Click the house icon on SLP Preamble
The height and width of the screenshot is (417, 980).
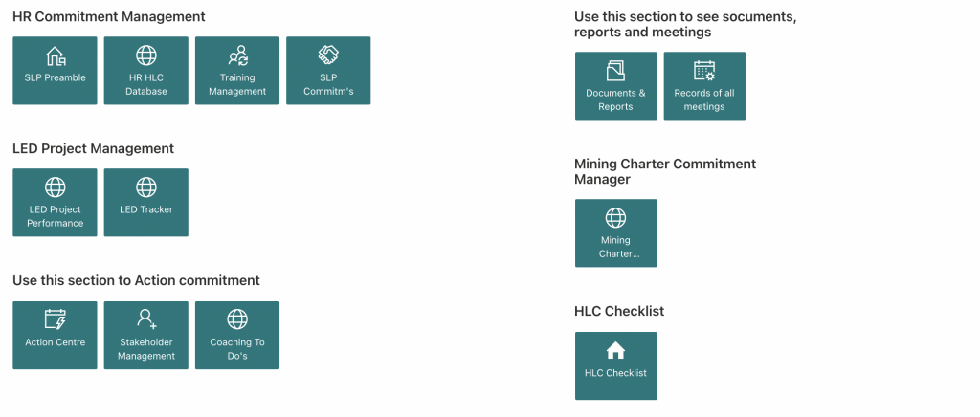pos(55,55)
